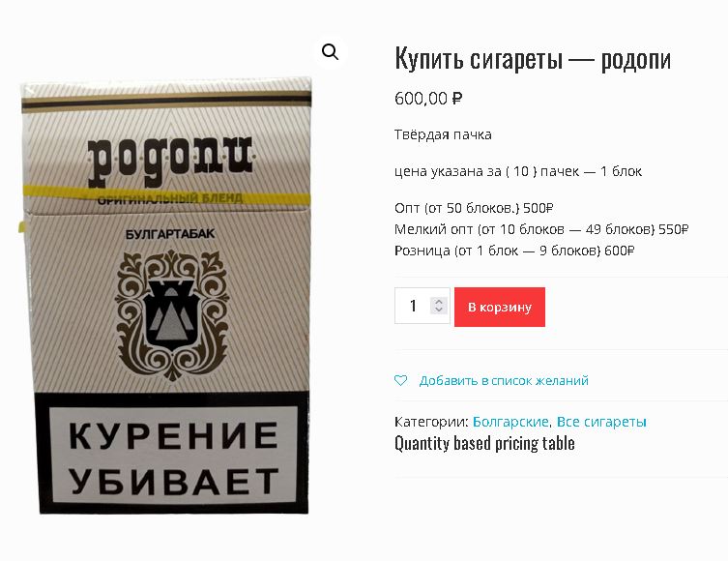Open the Все сигареты category link

pyautogui.click(x=601, y=422)
